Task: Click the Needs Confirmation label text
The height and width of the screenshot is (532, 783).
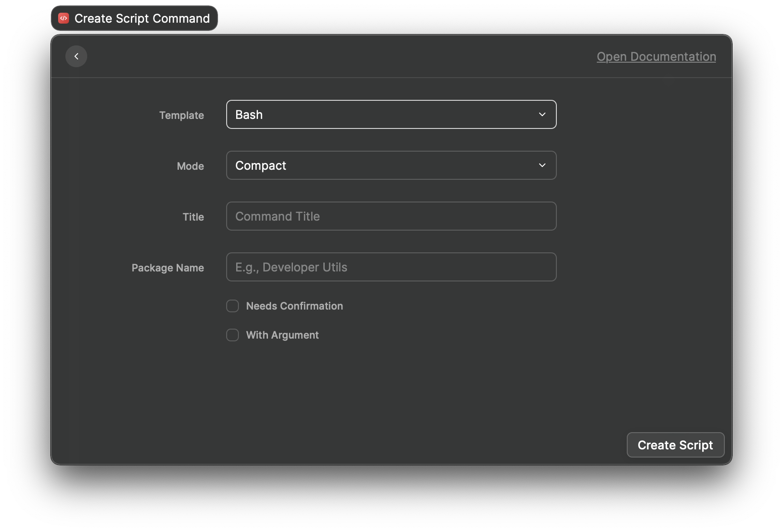Action: click(x=294, y=306)
